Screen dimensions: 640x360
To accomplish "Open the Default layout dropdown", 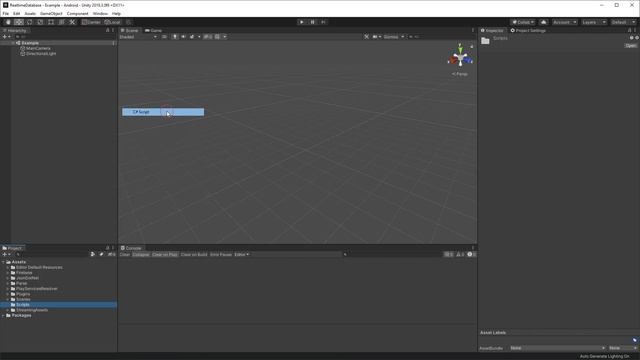I will click(x=623, y=22).
